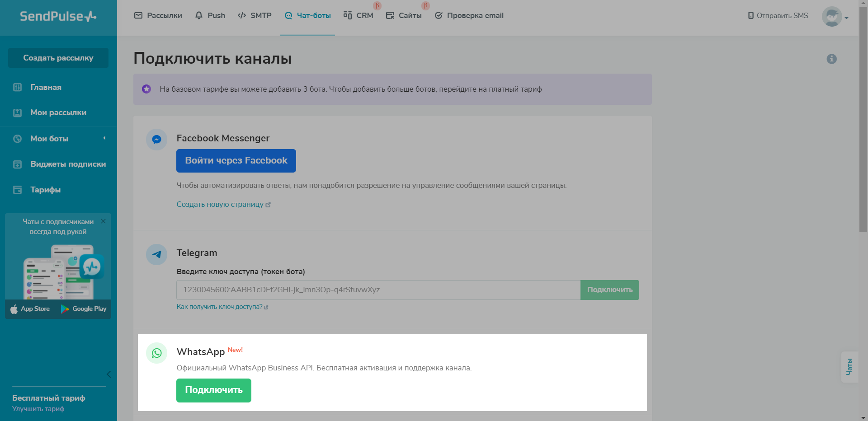Click the vertical page scrollbar
The width and height of the screenshot is (868, 421).
click(863, 120)
